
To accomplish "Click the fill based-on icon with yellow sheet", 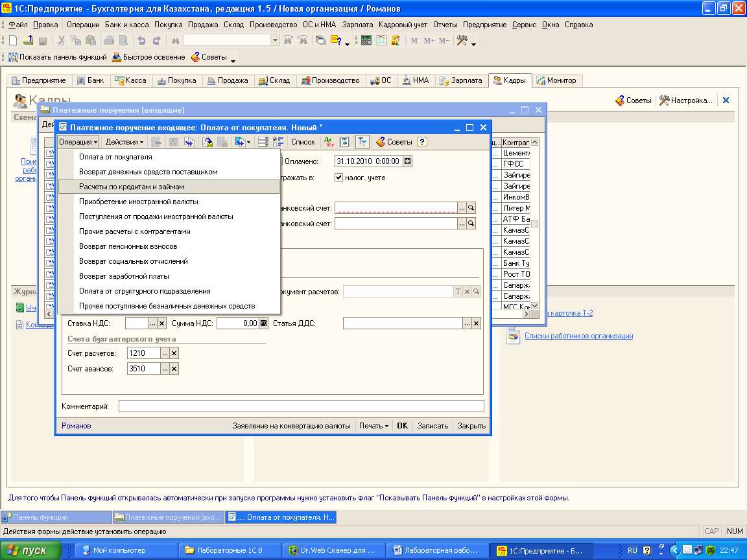I will point(207,142).
